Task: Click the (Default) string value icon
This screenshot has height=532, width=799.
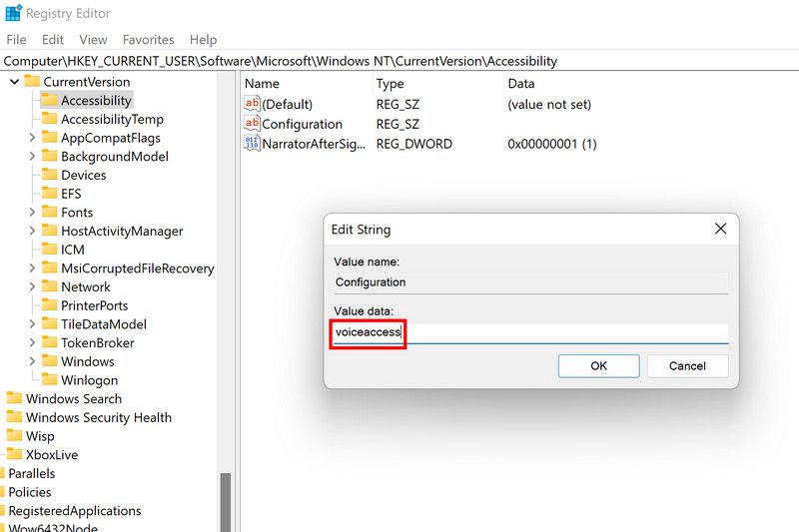Action: 253,104
